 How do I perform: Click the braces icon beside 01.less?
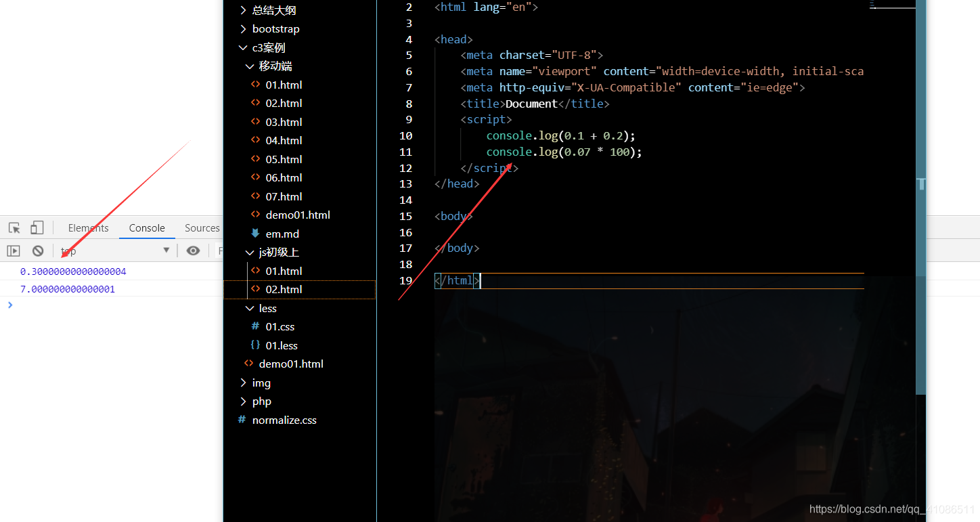(x=255, y=345)
